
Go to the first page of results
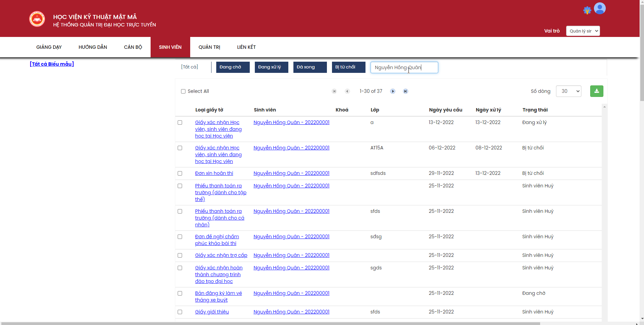(x=334, y=91)
